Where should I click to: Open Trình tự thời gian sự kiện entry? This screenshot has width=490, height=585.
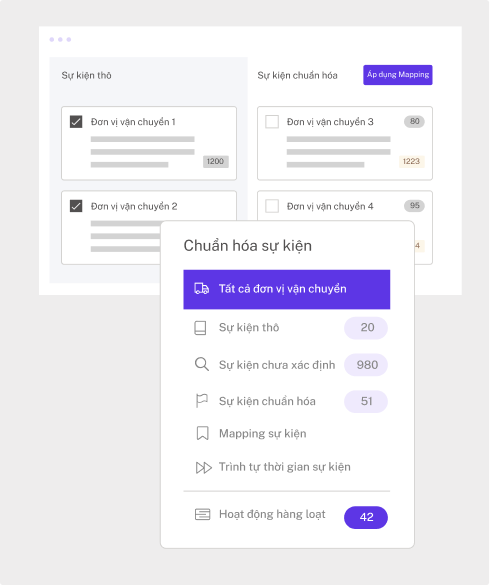[287, 467]
